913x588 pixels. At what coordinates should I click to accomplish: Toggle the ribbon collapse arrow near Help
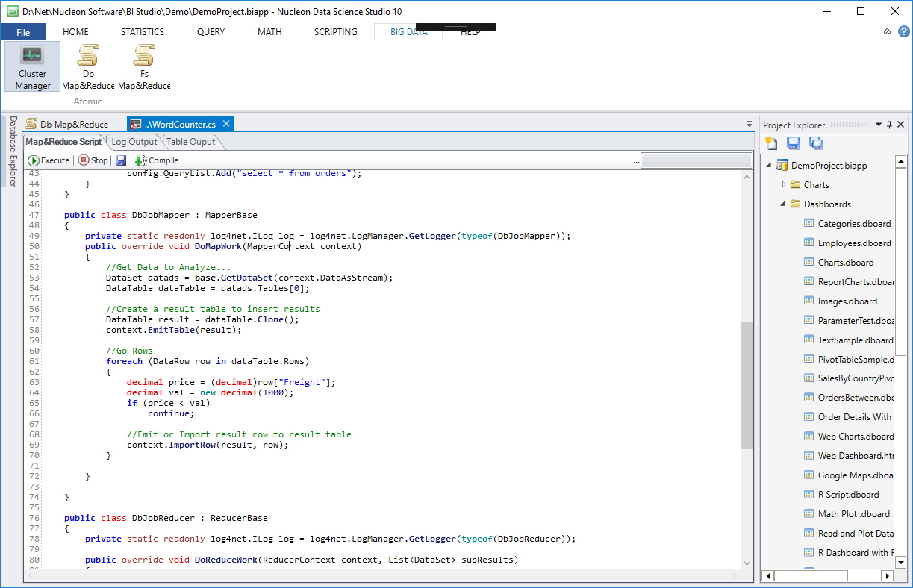887,31
